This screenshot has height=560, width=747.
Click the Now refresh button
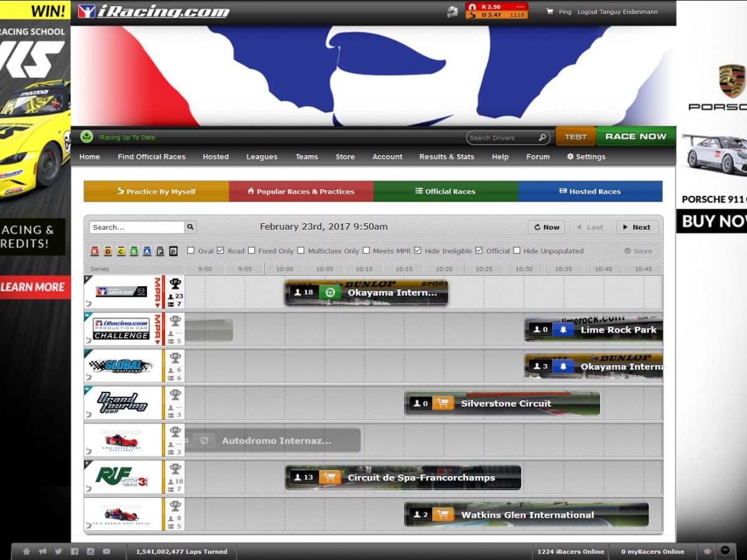click(x=547, y=227)
